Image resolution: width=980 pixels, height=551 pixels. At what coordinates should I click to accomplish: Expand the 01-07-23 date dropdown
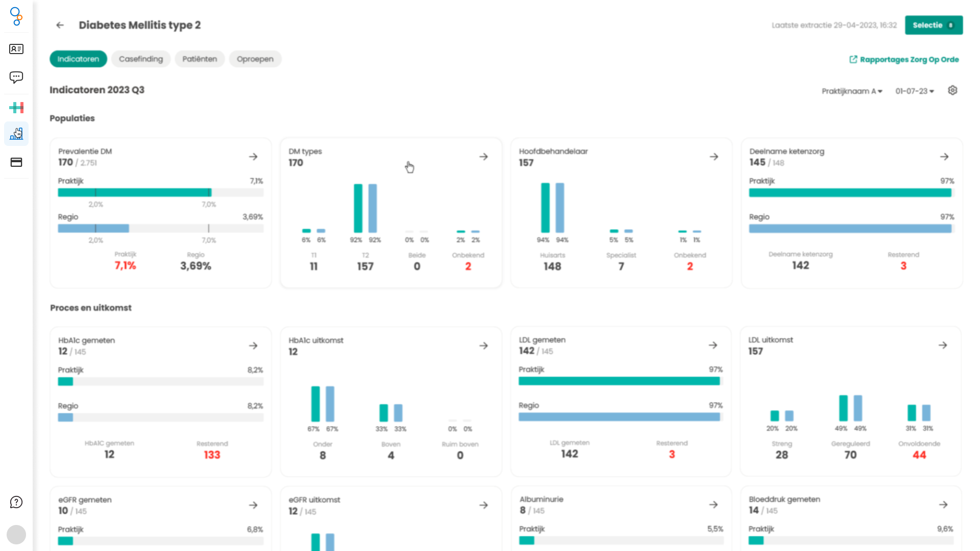[x=915, y=91]
